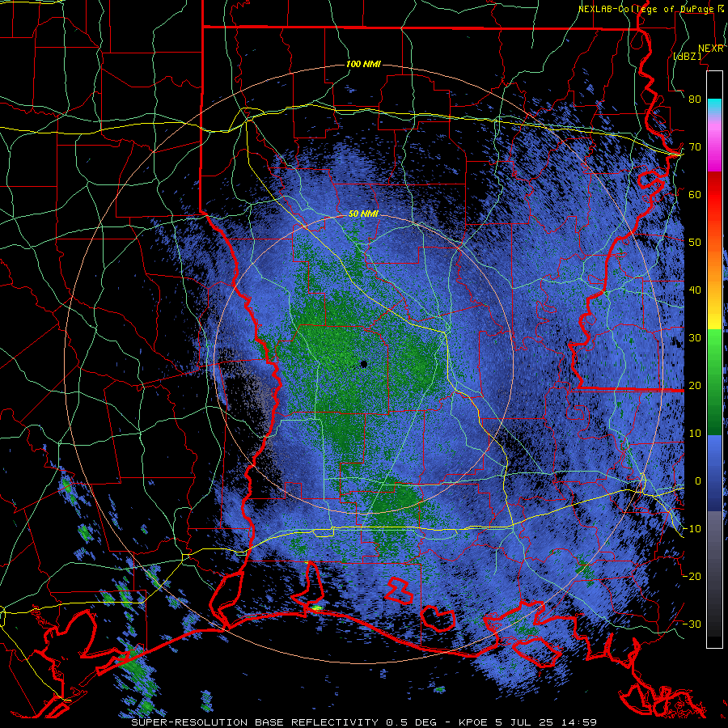Click the 100 NMI range ring label
728x728 pixels.
point(363,64)
